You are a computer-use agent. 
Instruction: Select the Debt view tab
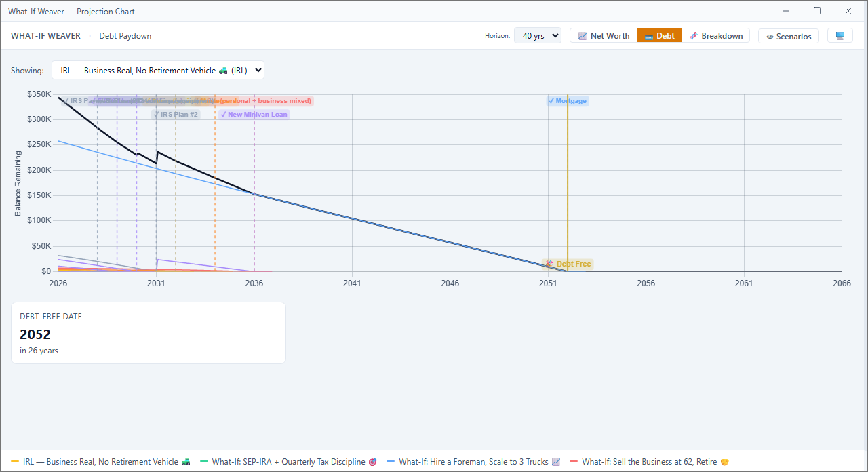coord(659,36)
